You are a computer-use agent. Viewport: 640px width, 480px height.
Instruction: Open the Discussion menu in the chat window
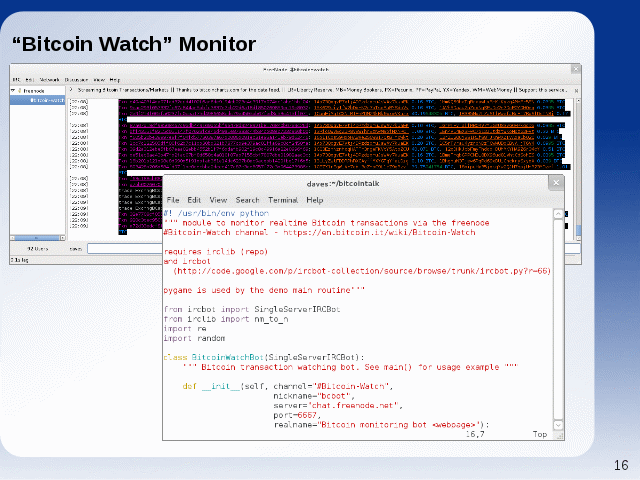point(76,80)
